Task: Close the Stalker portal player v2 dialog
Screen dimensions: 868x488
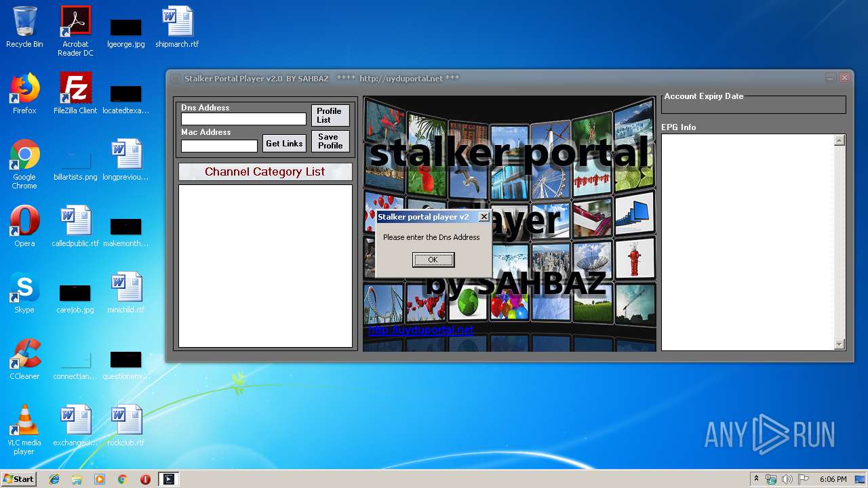Action: click(x=484, y=217)
